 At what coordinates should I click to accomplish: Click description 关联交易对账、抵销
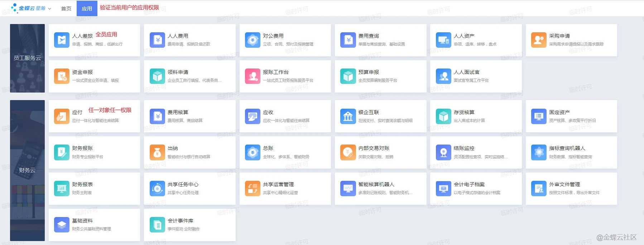pos(376,157)
